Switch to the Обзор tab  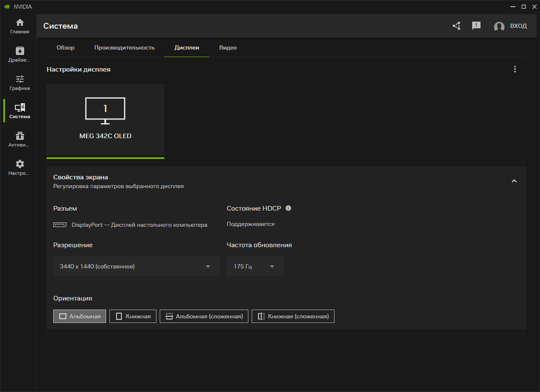click(65, 48)
